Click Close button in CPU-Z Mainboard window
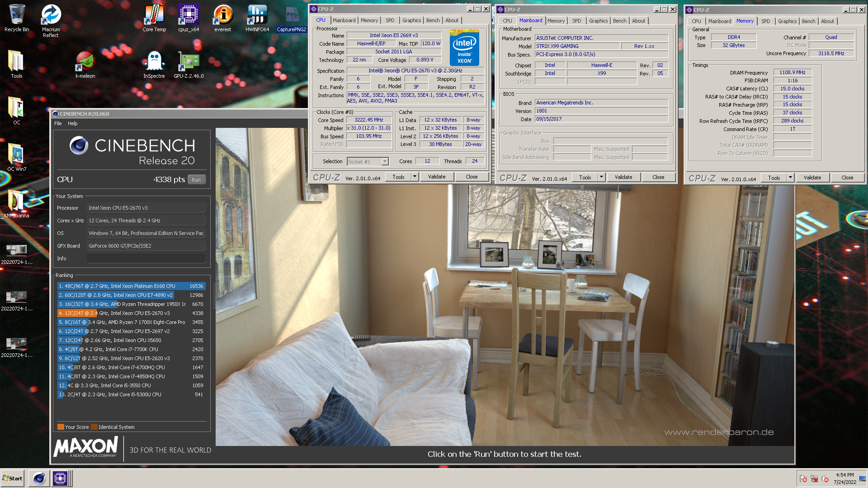Viewport: 868px width, 488px height. pyautogui.click(x=658, y=177)
